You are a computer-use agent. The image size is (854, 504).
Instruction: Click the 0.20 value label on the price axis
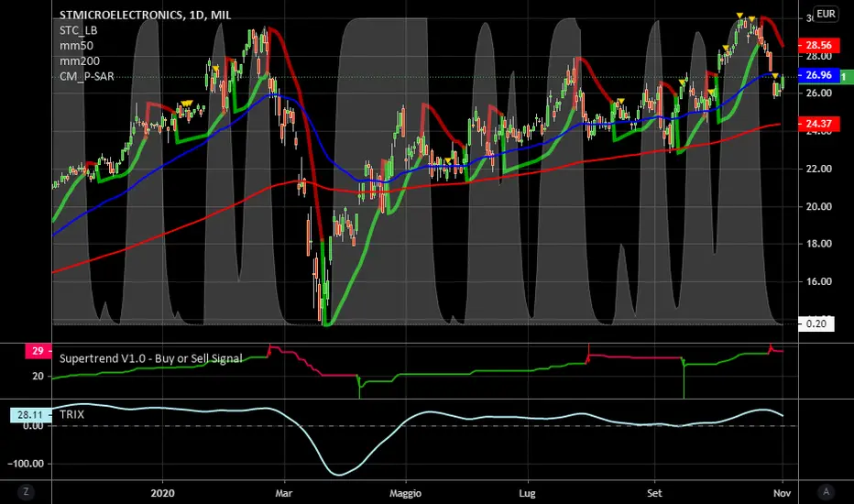818,323
